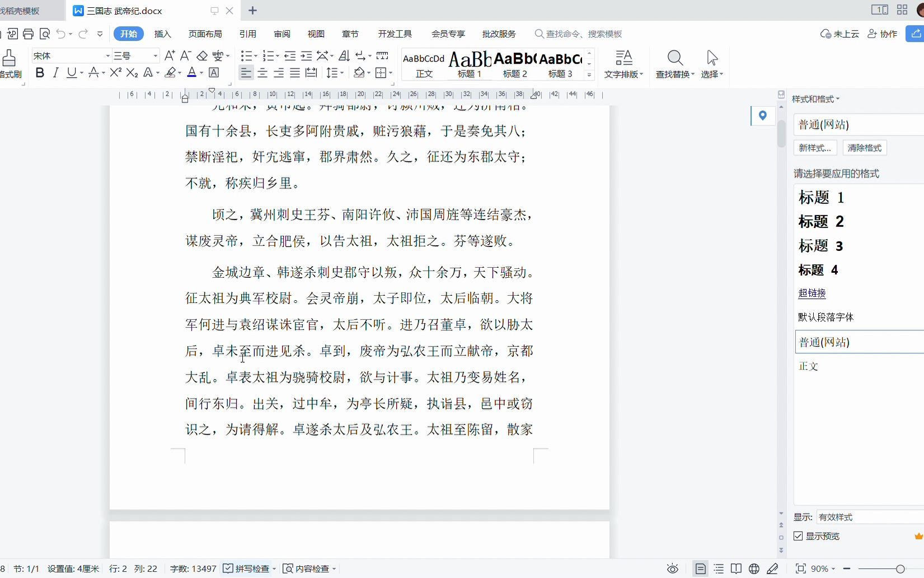Apply character border icon

pos(214,73)
